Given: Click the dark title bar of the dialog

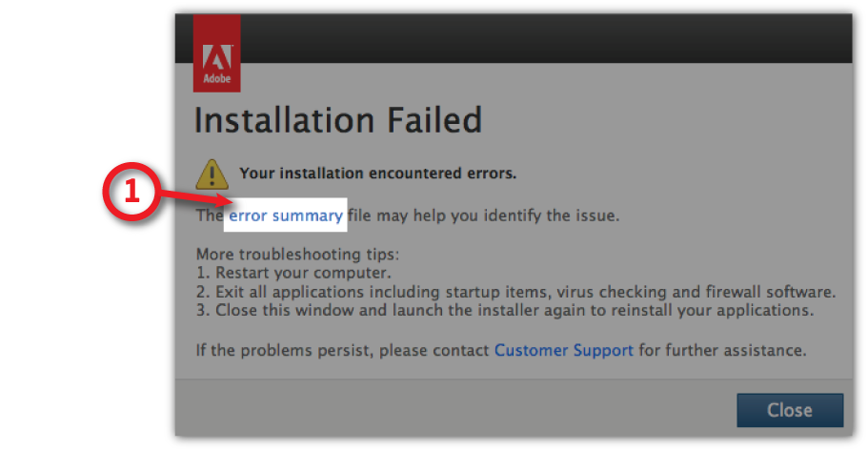Looking at the screenshot, I should [534, 38].
